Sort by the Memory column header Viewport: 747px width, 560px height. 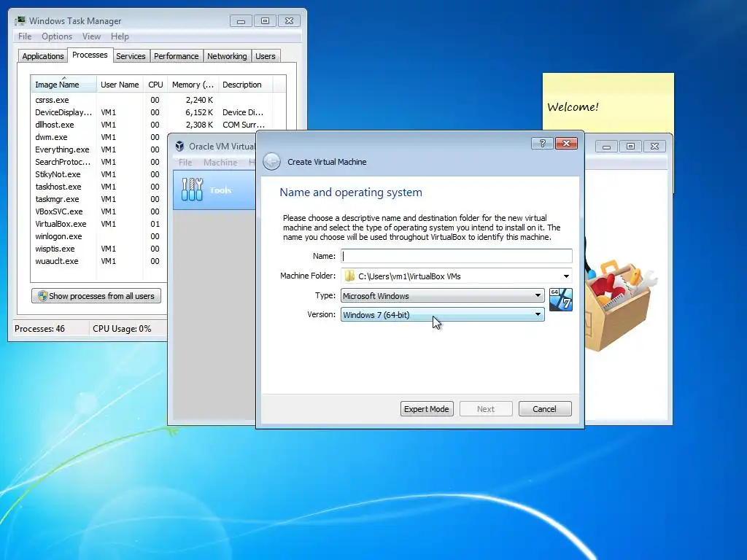point(193,85)
